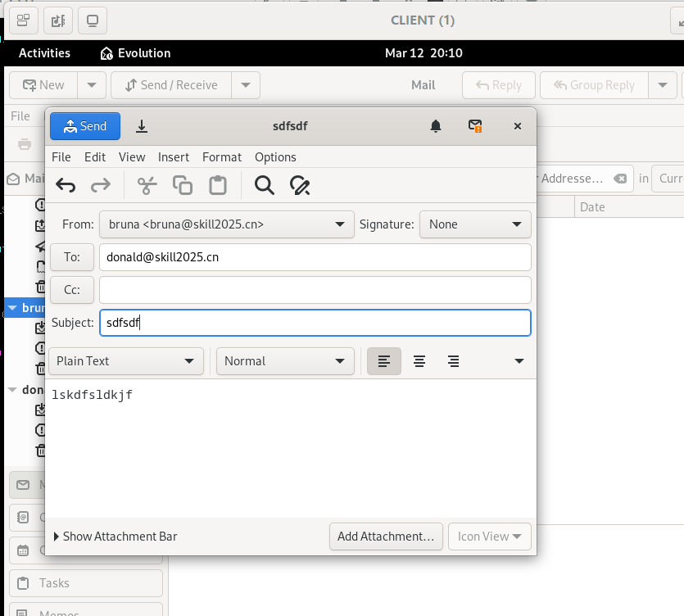Select right text alignment
Screen dimensions: 684x616
point(453,361)
